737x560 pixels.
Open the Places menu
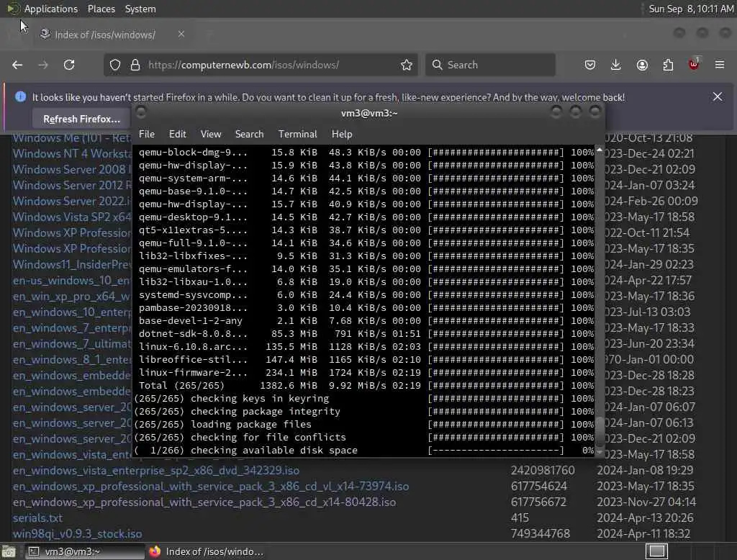pos(101,9)
